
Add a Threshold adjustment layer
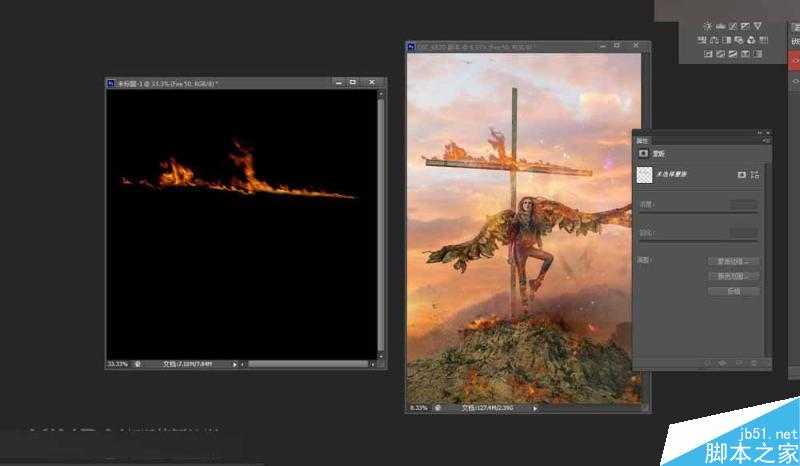click(x=733, y=54)
